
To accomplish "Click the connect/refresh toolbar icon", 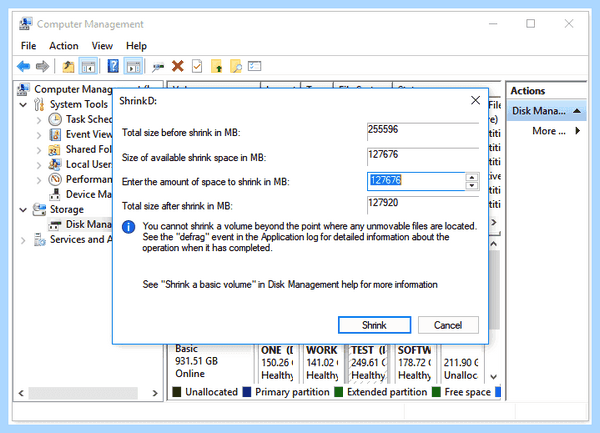I will pos(158,67).
